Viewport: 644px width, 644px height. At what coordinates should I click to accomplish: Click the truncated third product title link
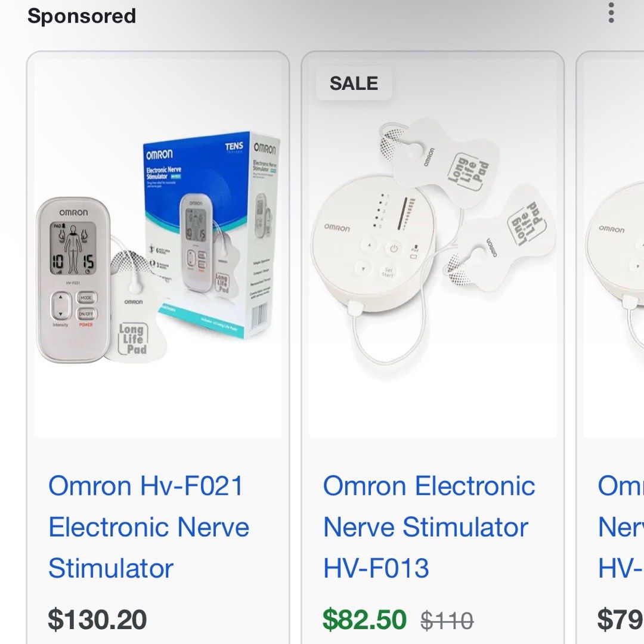(620, 527)
